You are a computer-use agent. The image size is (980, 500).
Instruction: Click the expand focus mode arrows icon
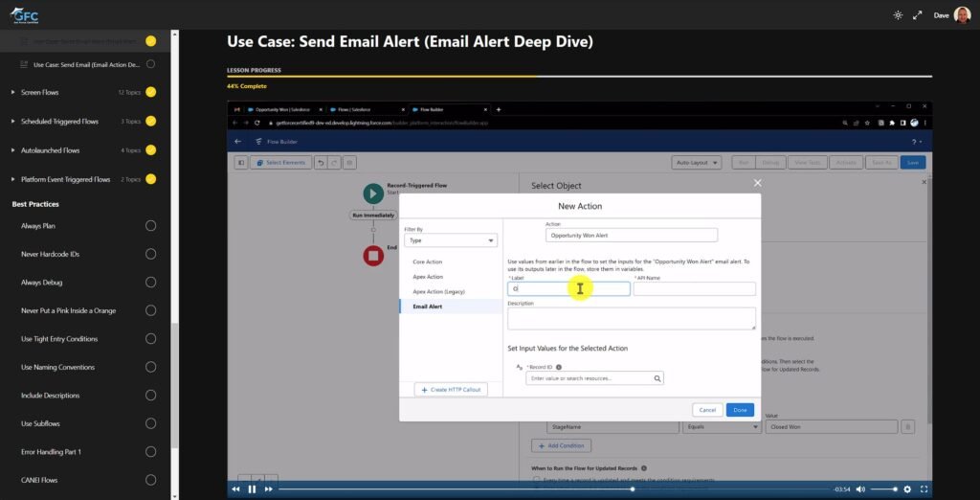point(918,15)
